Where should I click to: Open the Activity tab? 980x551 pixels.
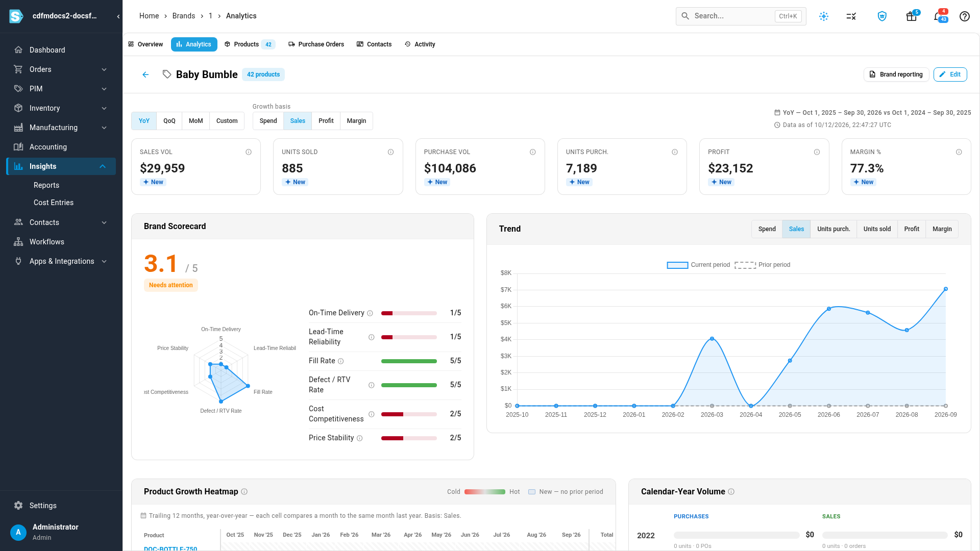click(x=420, y=44)
